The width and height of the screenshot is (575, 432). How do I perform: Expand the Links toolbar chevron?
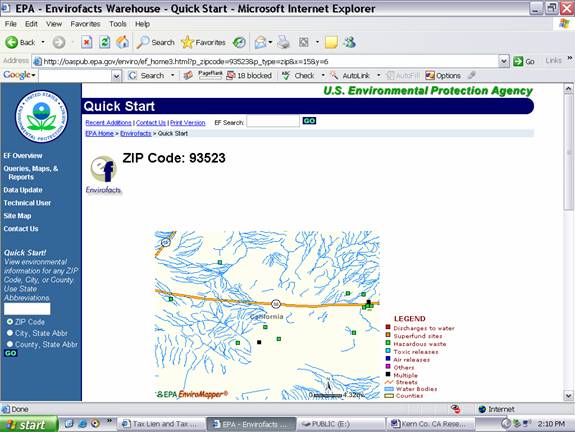[570, 58]
